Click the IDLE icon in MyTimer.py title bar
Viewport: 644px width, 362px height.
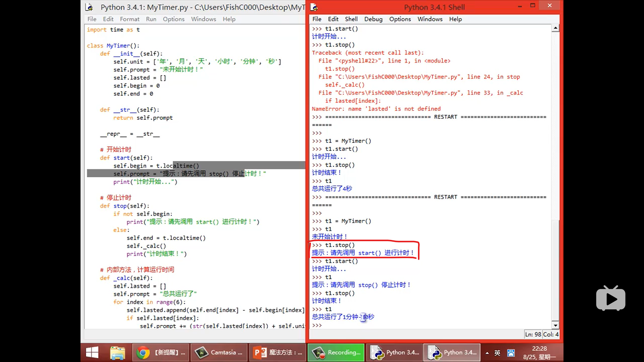[x=89, y=7]
